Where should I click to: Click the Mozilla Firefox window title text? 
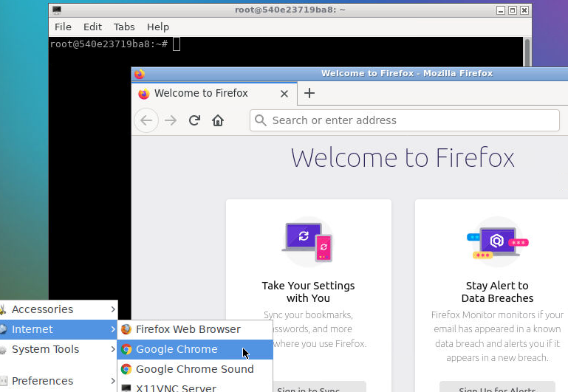[407, 74]
